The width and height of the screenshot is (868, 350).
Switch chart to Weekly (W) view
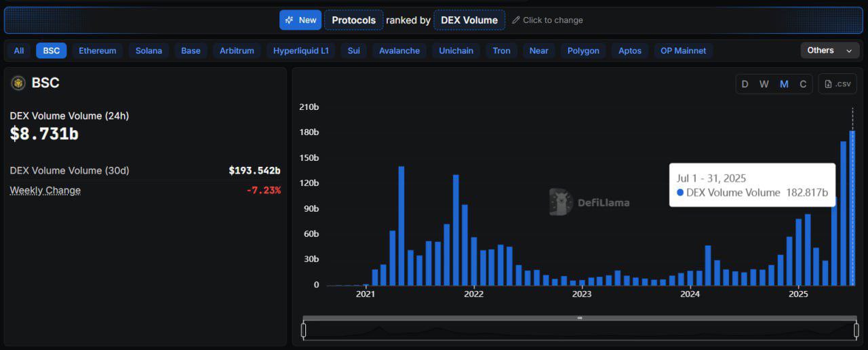pyautogui.click(x=764, y=84)
